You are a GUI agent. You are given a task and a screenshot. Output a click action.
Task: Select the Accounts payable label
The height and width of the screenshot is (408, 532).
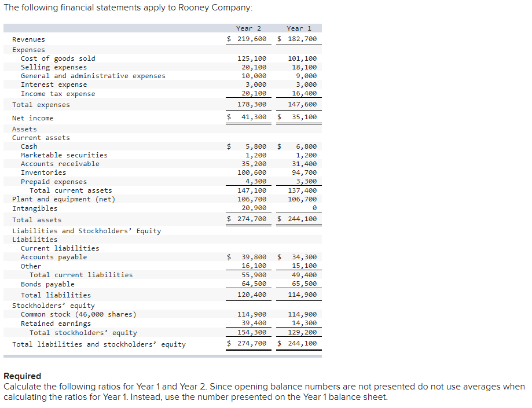pos(54,257)
